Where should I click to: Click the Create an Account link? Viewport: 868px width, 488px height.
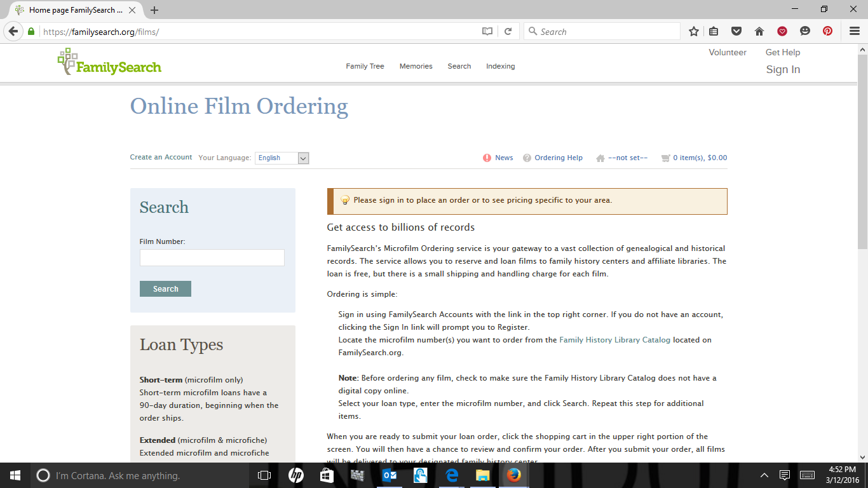coord(161,157)
